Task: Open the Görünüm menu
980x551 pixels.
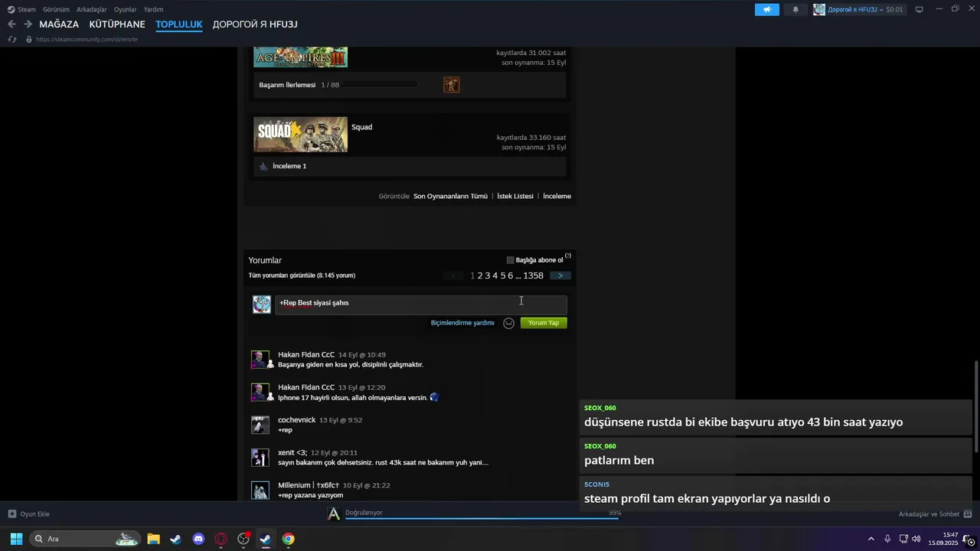Action: (56, 9)
